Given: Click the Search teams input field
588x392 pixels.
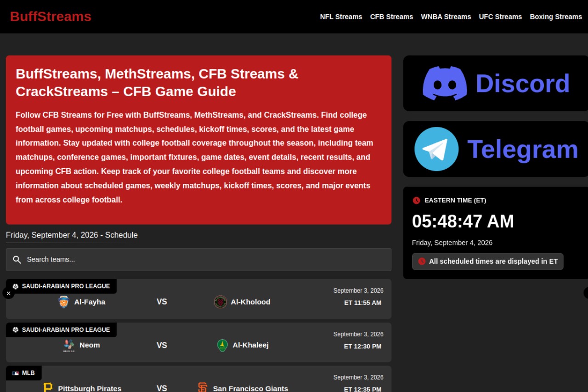Looking at the screenshot, I should (198, 260).
